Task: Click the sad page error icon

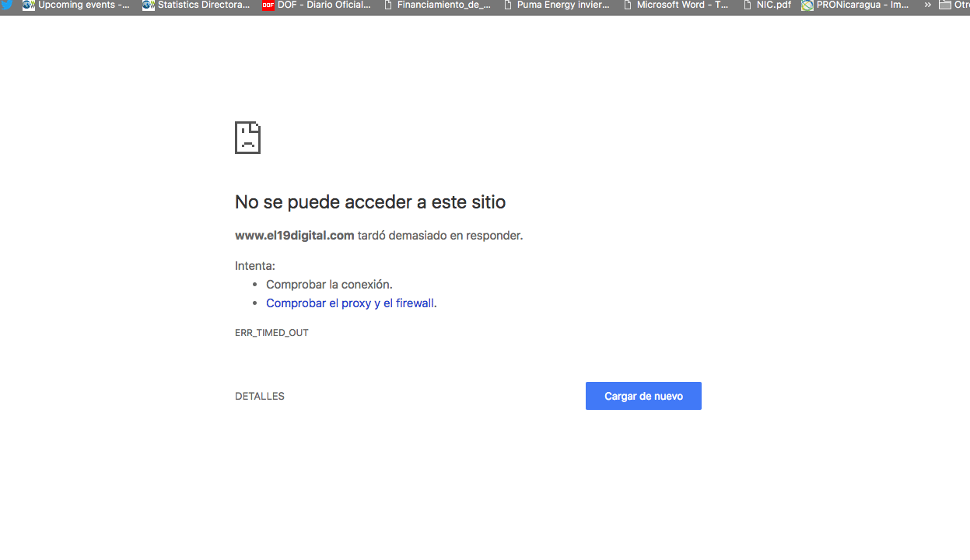Action: pos(247,138)
